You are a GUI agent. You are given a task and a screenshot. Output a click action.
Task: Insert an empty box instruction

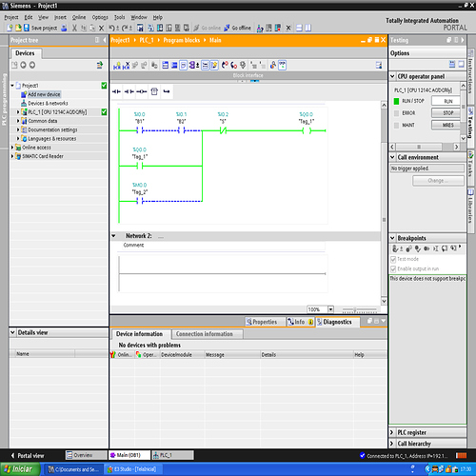click(154, 91)
